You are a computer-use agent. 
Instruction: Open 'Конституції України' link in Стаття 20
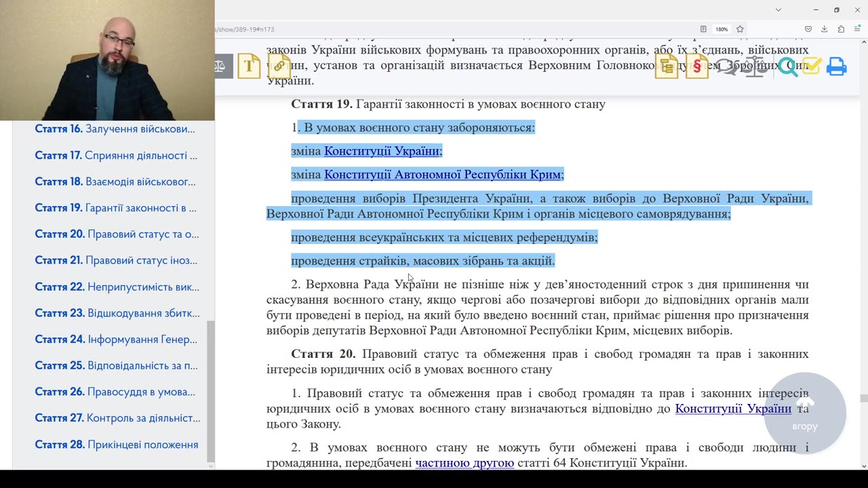(733, 409)
